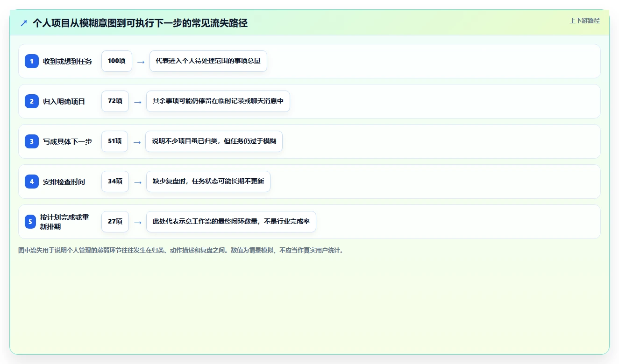The width and height of the screenshot is (619, 364).
Task: Click the note 代表进入个人待处理范围的事项总量
Action: (x=208, y=61)
